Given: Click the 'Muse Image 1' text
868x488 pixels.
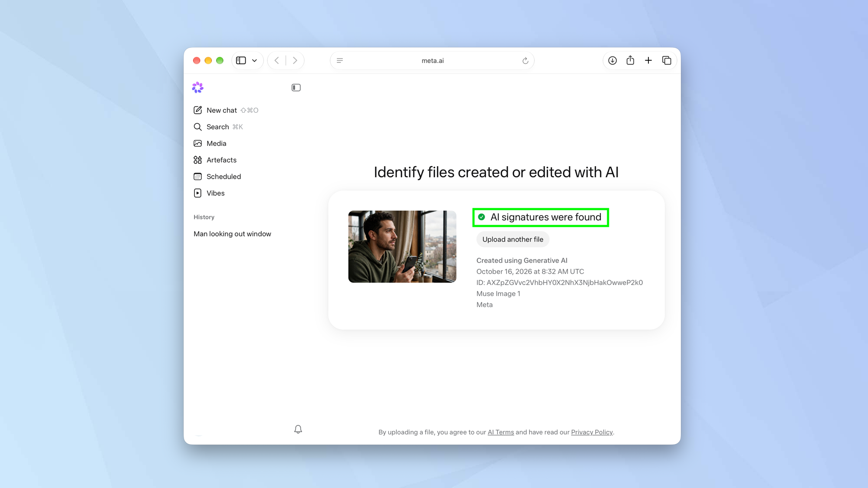Looking at the screenshot, I should (498, 294).
